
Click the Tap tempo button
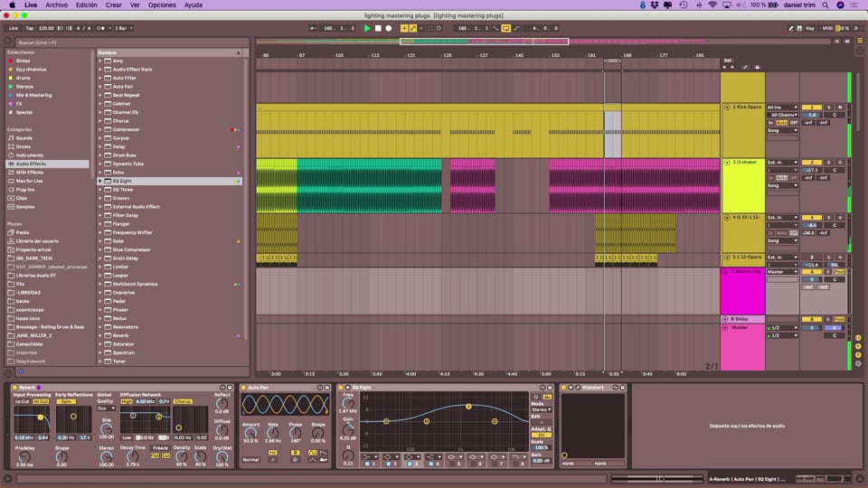click(x=29, y=28)
